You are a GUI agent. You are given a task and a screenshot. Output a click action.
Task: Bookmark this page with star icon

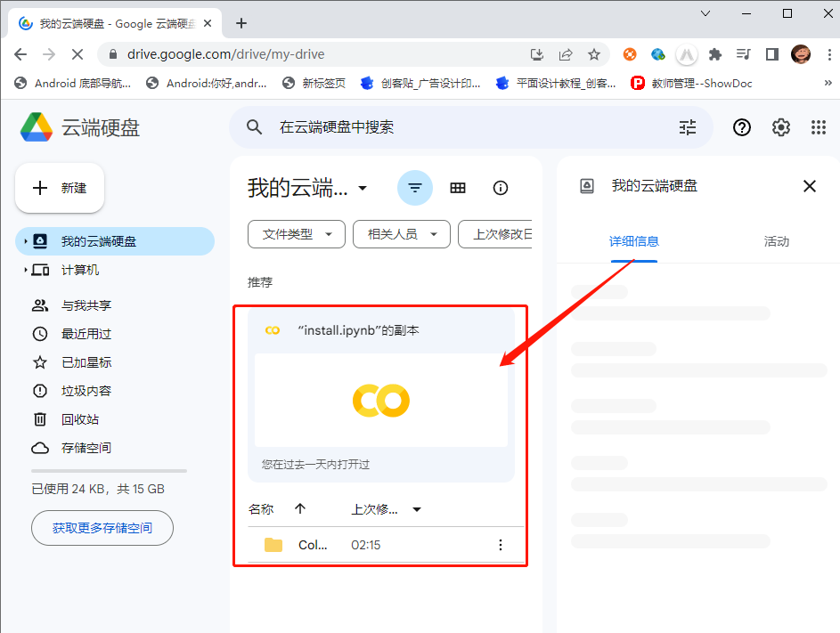coord(593,54)
